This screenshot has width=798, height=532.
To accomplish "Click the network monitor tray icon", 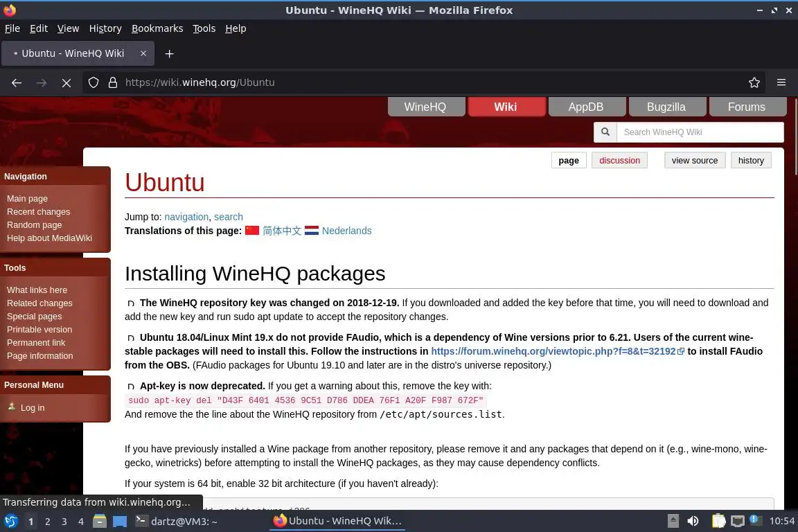I will tap(738, 522).
